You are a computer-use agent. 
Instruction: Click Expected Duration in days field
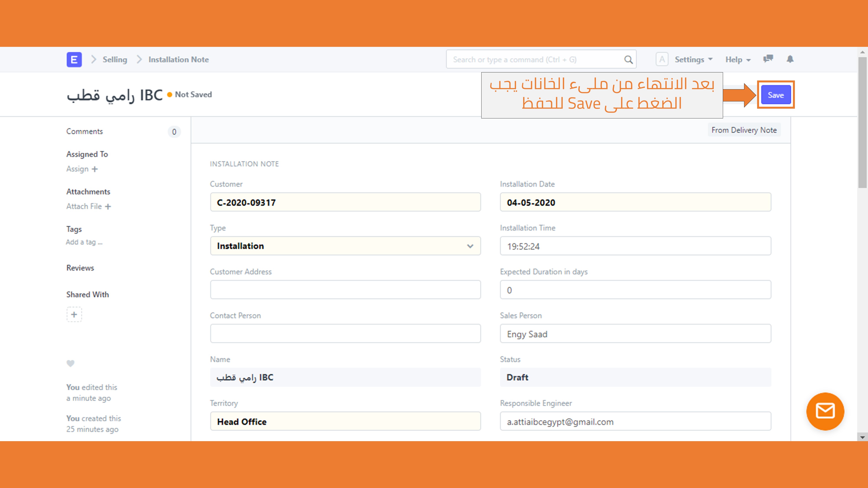point(636,290)
